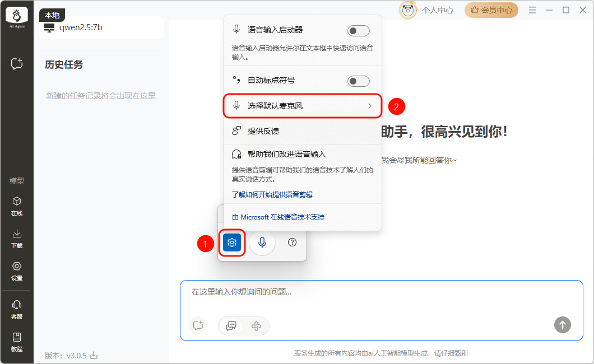594x364 pixels.
Task: Toggle the 自动标点符号 switch
Action: pos(358,81)
